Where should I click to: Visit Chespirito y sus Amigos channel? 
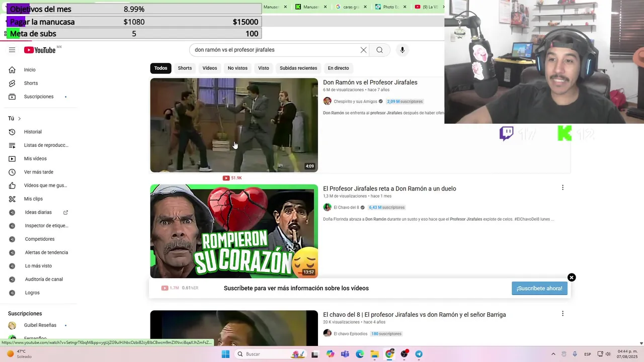355,102
